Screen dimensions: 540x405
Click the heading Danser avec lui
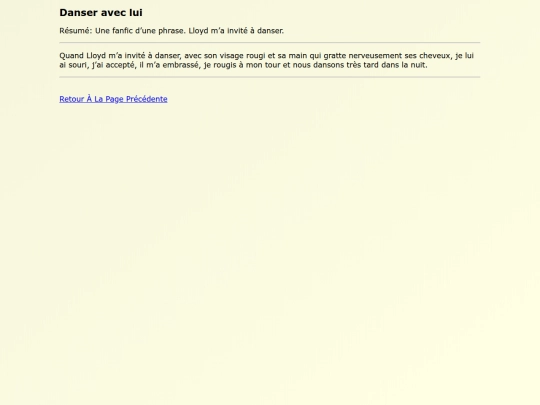(101, 12)
